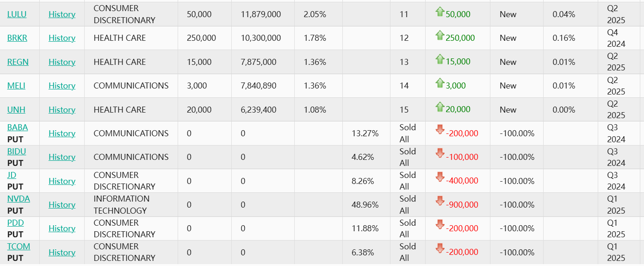This screenshot has height=266, width=644.
Task: Open History for the PDD PUT position
Action: coord(62,228)
